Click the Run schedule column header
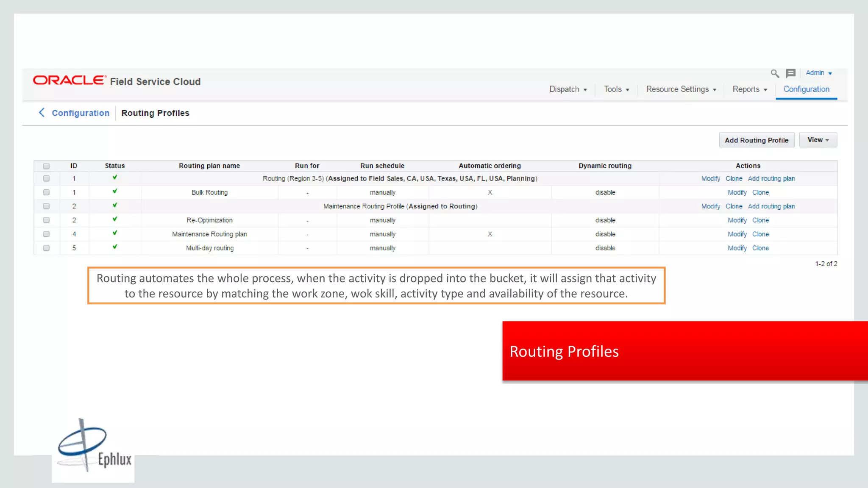This screenshot has height=488, width=868. tap(382, 166)
